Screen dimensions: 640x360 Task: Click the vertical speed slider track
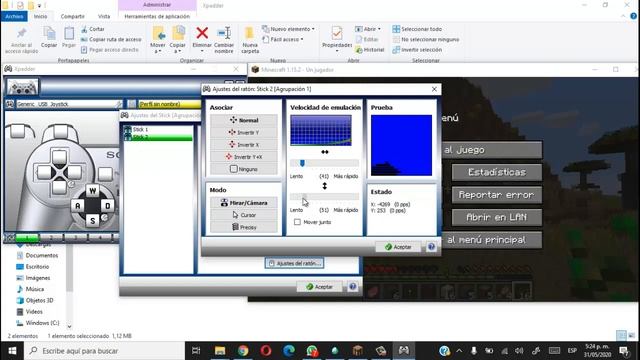[x=324, y=197]
